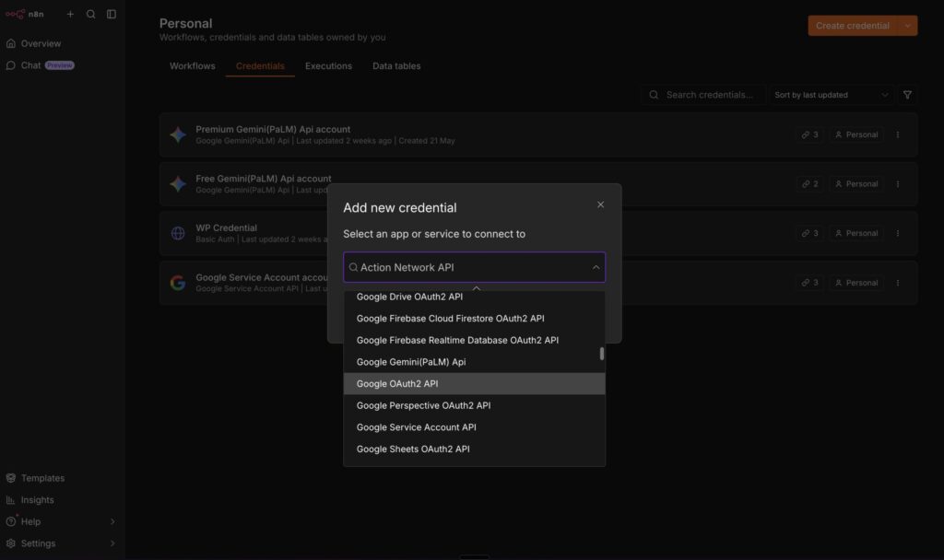The image size is (944, 560).
Task: Click the link count badge on Free Gemini row
Action: (x=809, y=184)
